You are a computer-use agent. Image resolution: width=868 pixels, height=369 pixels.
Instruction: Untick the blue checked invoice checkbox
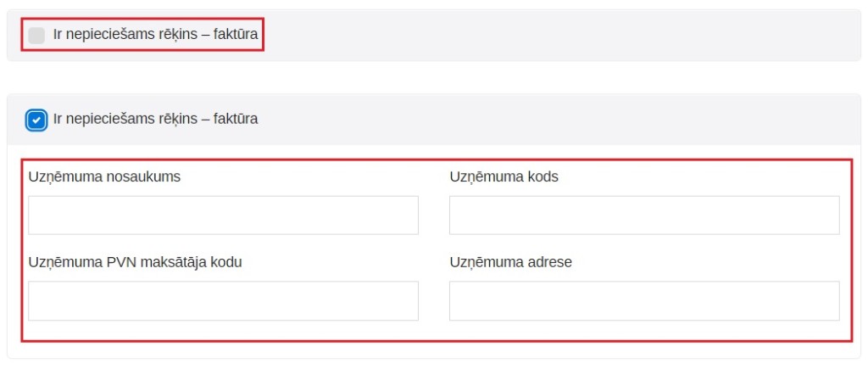pyautogui.click(x=36, y=120)
